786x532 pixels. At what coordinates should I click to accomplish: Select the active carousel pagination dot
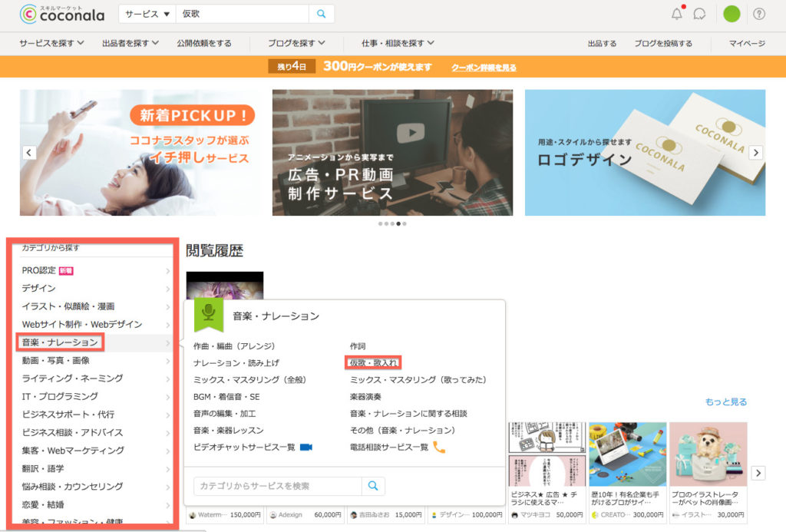click(x=398, y=223)
